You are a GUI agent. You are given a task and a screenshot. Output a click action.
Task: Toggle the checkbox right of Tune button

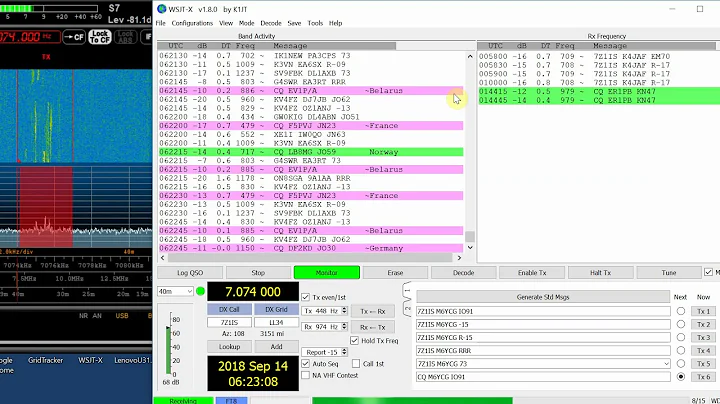[709, 272]
